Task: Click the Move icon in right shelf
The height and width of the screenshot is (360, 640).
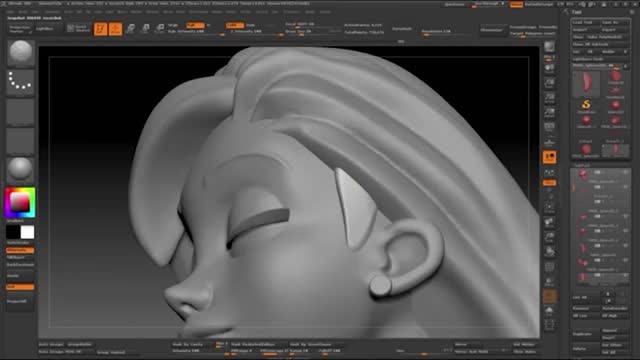Action: [x=549, y=223]
